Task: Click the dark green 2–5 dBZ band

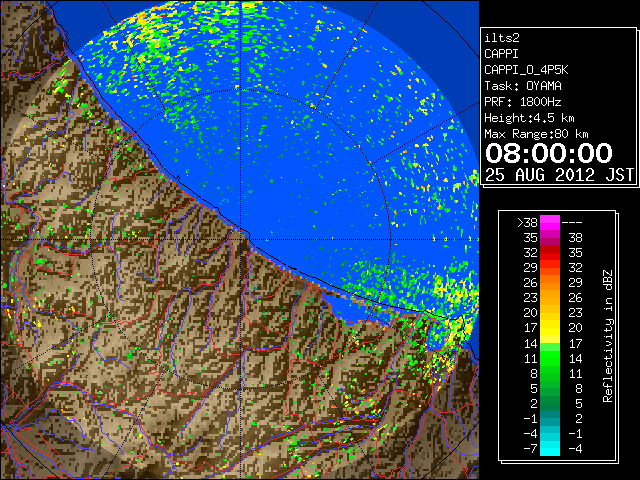Action: 550,404
